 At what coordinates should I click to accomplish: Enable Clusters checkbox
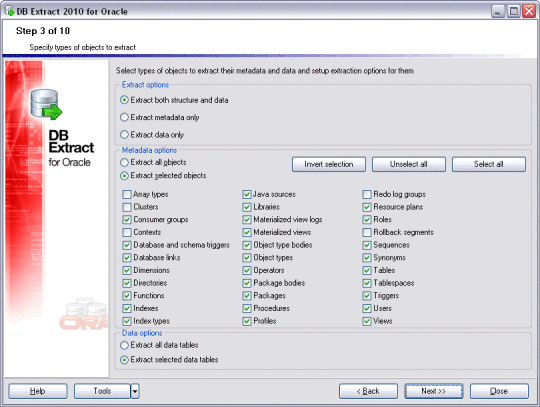point(127,207)
